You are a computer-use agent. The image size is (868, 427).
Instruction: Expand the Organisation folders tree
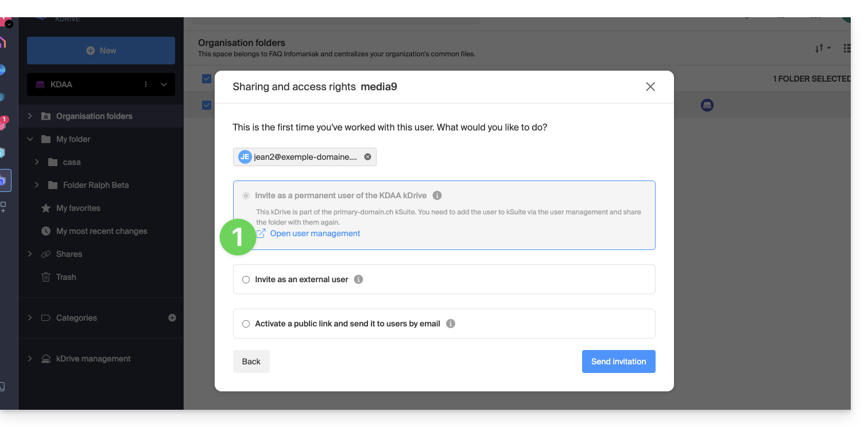[30, 116]
